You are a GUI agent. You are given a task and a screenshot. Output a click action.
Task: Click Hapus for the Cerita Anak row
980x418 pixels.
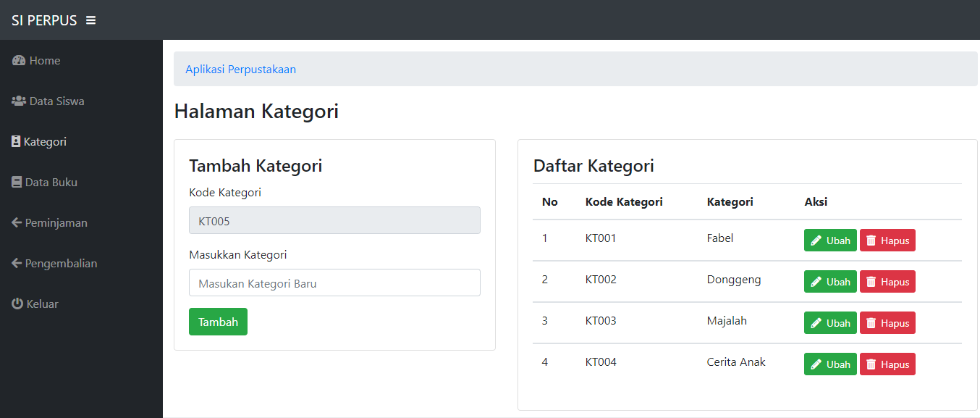click(x=887, y=364)
